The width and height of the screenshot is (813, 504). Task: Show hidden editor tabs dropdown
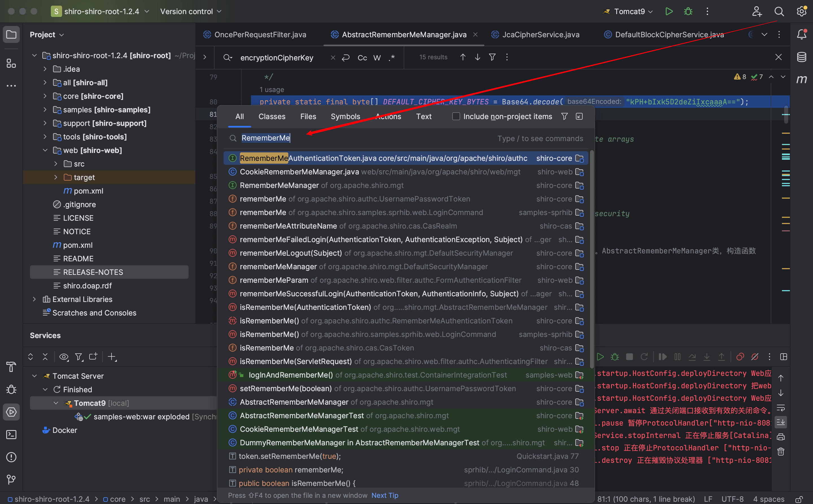click(x=764, y=34)
